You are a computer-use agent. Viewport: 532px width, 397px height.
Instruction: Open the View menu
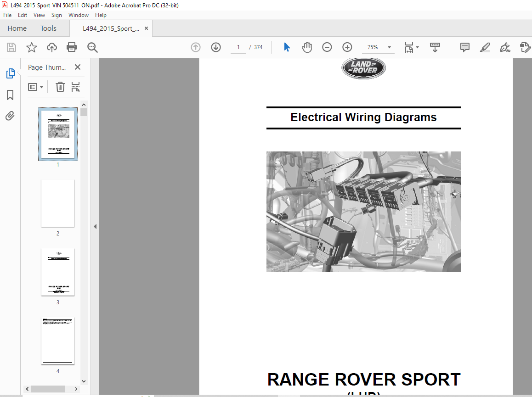(39, 15)
